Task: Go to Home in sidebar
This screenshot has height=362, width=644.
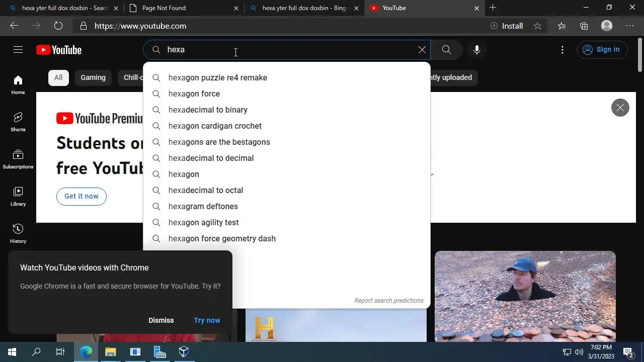Action: (18, 85)
